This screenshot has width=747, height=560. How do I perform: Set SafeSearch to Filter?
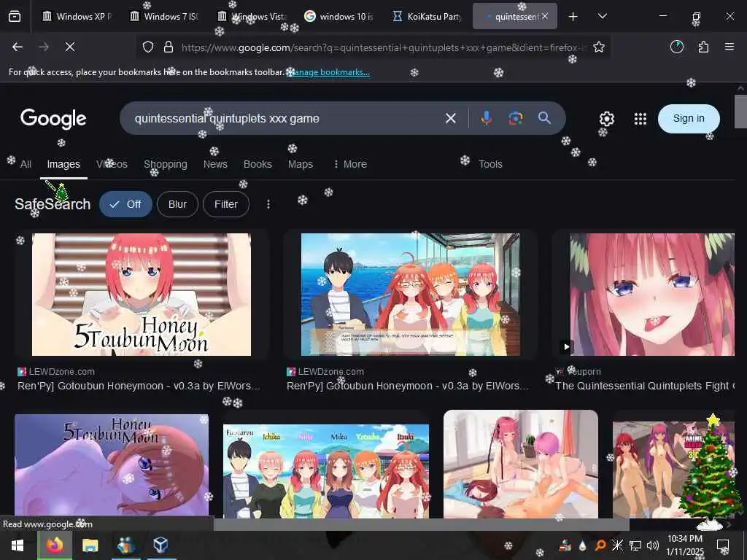(226, 204)
